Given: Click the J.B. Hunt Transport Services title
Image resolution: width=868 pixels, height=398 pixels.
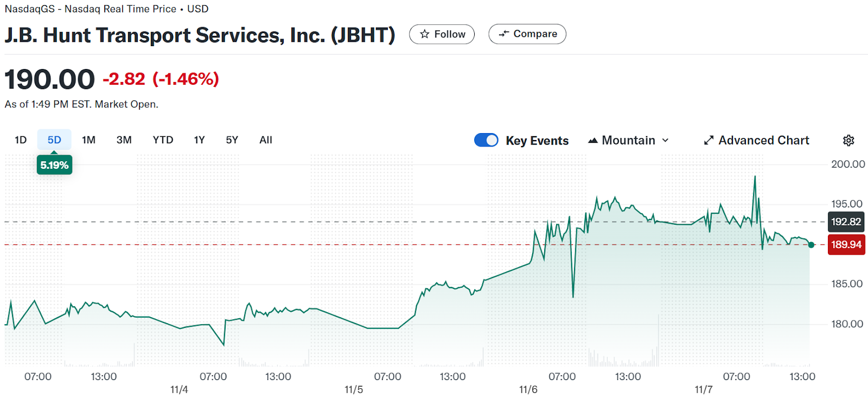Looking at the screenshot, I should coord(200,35).
